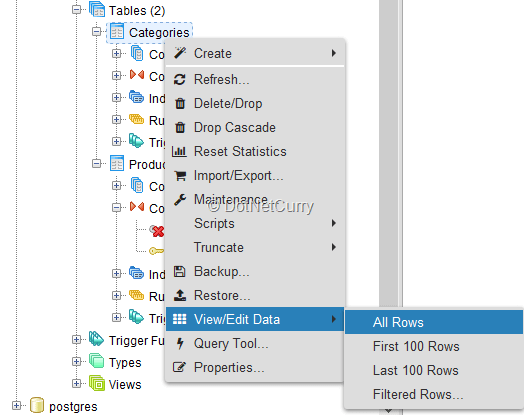
Task: Click the yellow primary key icon
Action: tap(156, 251)
